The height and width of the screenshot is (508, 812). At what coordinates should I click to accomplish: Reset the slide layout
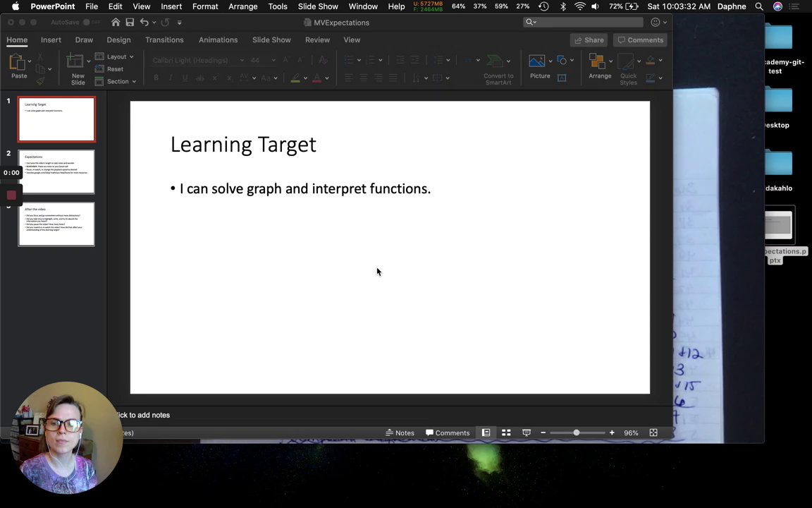(x=109, y=69)
